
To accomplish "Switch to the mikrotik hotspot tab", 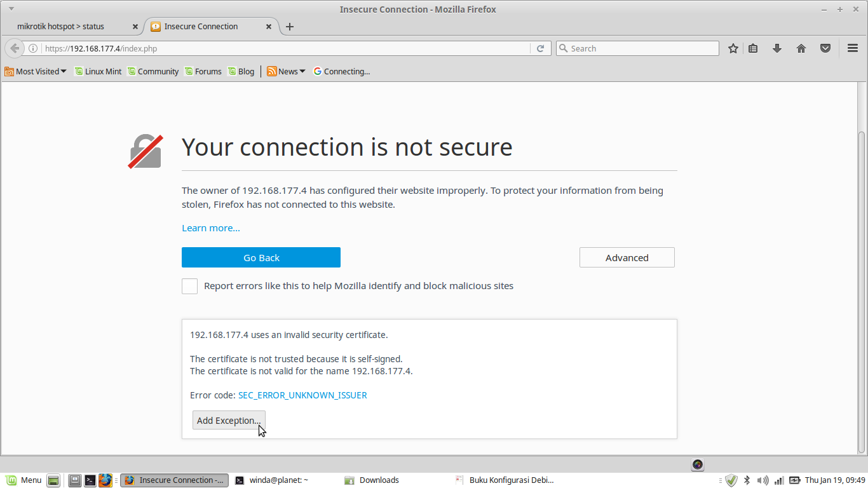I will (70, 27).
